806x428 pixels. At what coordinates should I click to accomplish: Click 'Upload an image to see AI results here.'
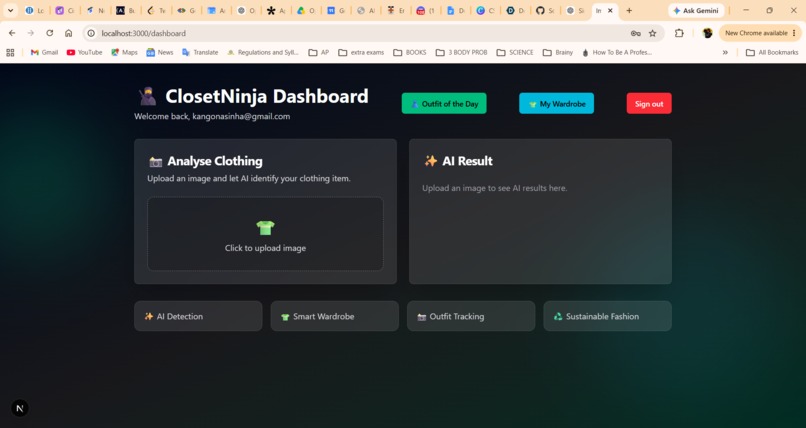point(494,188)
